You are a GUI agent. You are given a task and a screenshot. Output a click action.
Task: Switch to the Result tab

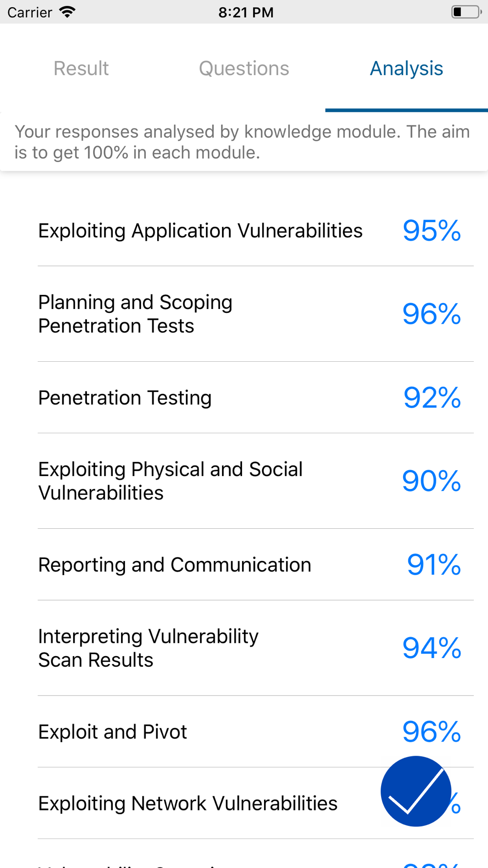pos(81,68)
